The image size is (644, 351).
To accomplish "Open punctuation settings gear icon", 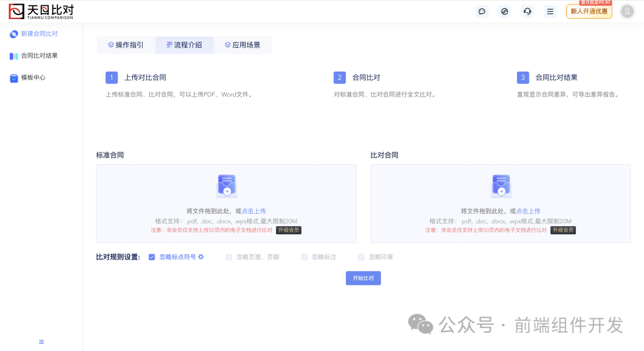I will coord(201,257).
